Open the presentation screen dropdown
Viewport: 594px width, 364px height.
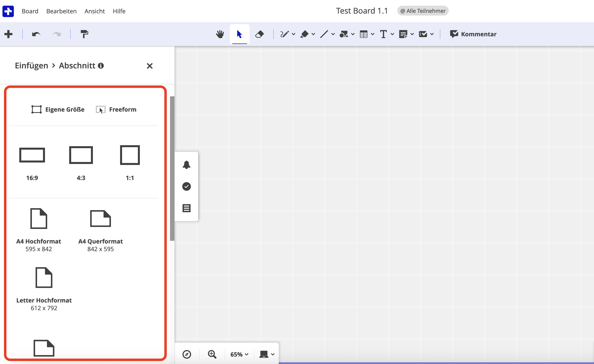click(x=267, y=354)
